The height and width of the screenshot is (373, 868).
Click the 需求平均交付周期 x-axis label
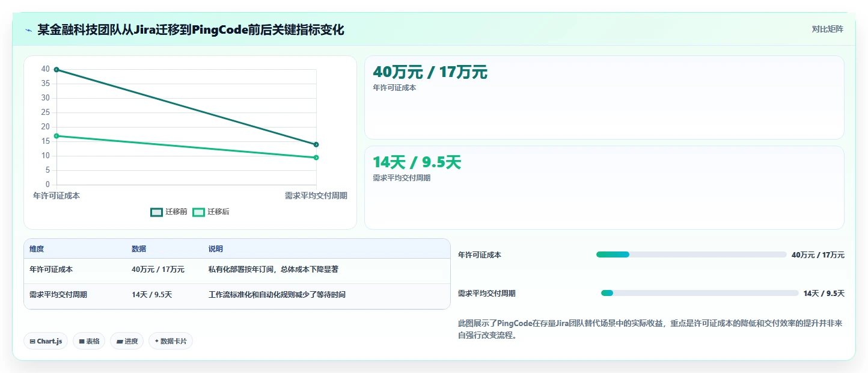pos(316,196)
